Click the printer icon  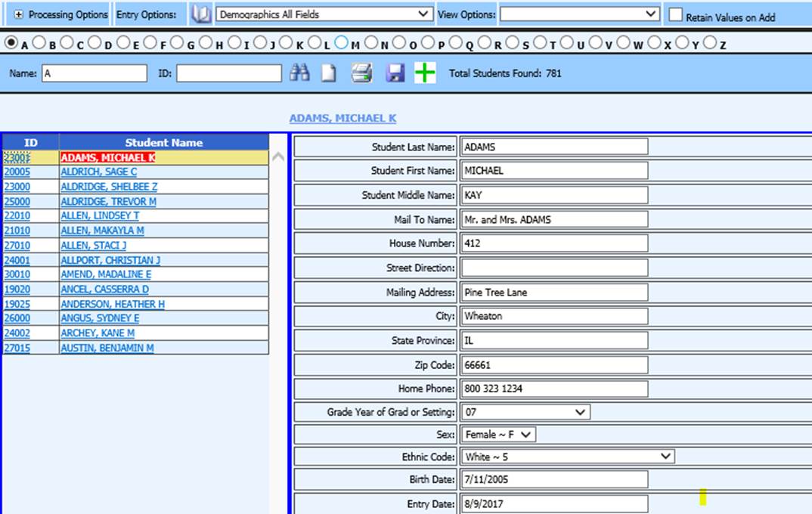(x=362, y=73)
